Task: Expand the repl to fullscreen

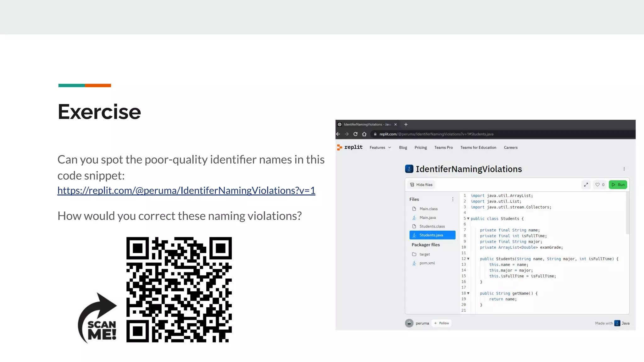Action: [x=586, y=185]
